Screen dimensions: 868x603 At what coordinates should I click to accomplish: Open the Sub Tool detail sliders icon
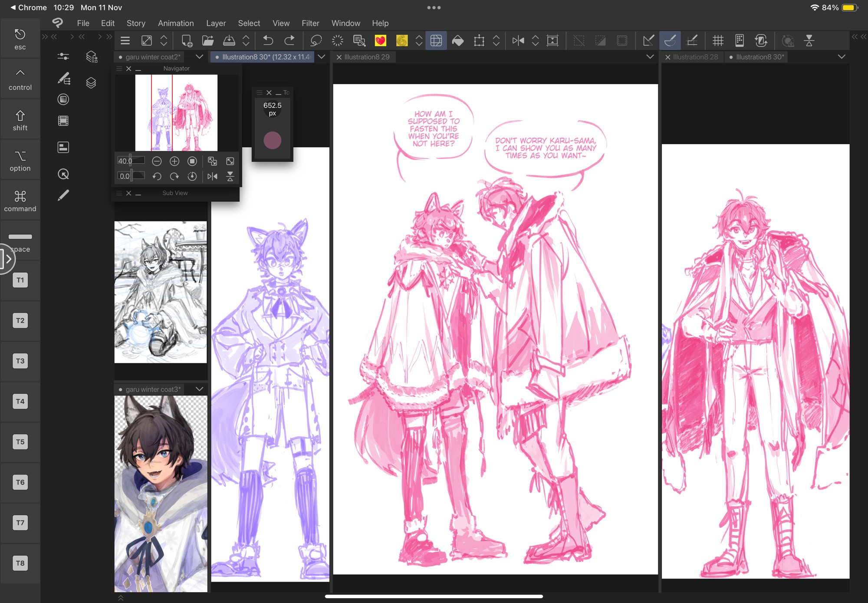click(63, 56)
